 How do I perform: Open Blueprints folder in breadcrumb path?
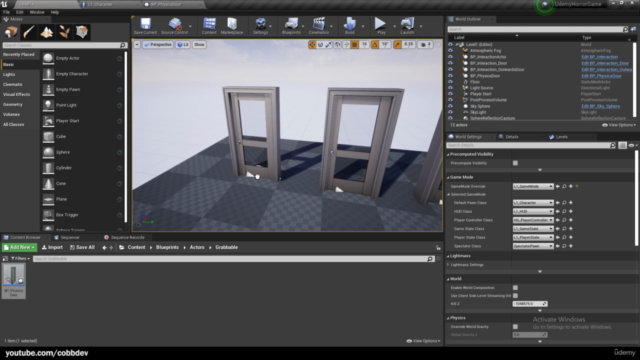tap(167, 247)
